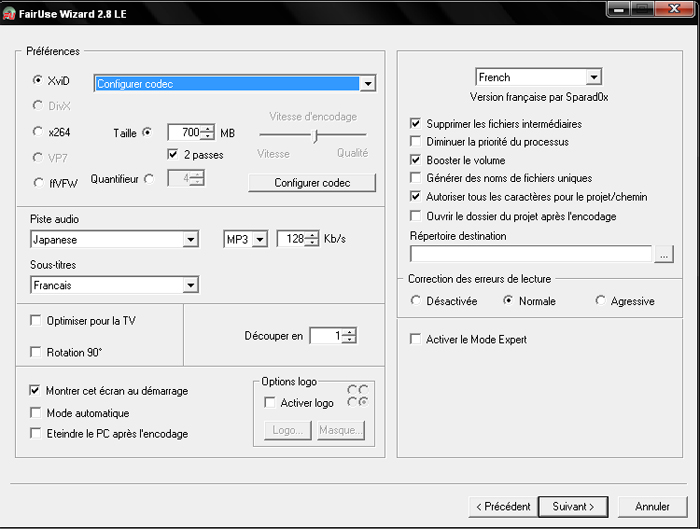Open the Japanese audio track dropdown
Screen dimensions: 700x529
(x=191, y=240)
